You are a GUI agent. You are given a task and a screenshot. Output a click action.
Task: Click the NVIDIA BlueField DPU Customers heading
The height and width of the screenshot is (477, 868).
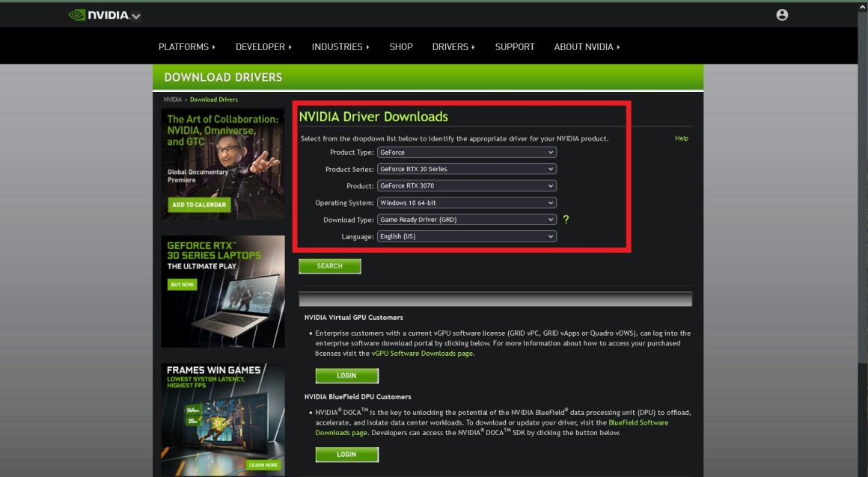click(358, 397)
